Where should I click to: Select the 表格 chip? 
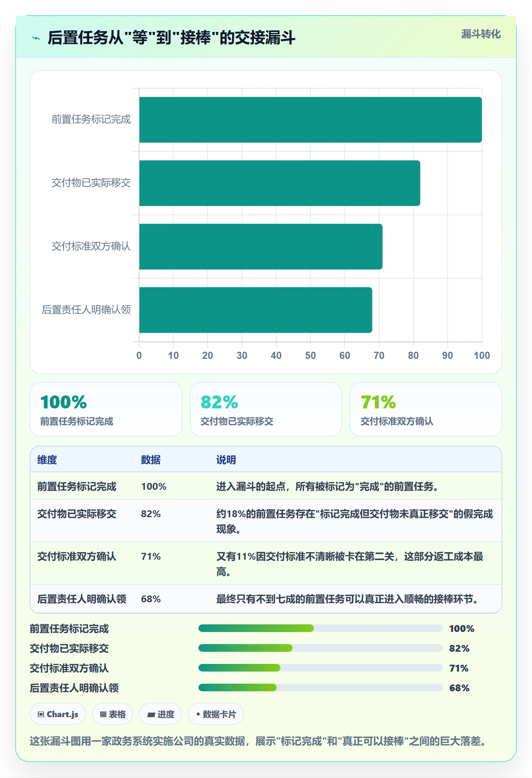(x=112, y=714)
